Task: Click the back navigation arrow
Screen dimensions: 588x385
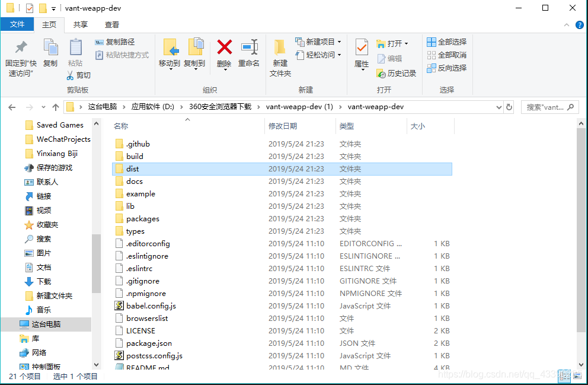Action: (12, 107)
